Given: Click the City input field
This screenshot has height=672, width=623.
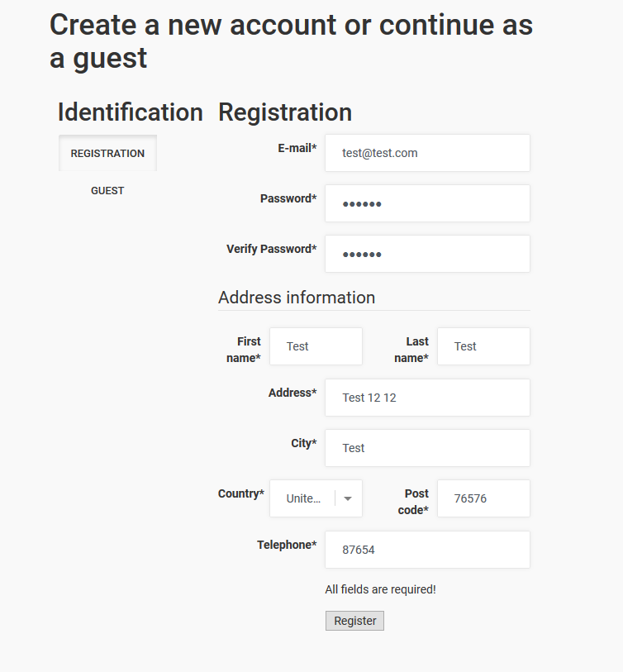Looking at the screenshot, I should (x=427, y=448).
